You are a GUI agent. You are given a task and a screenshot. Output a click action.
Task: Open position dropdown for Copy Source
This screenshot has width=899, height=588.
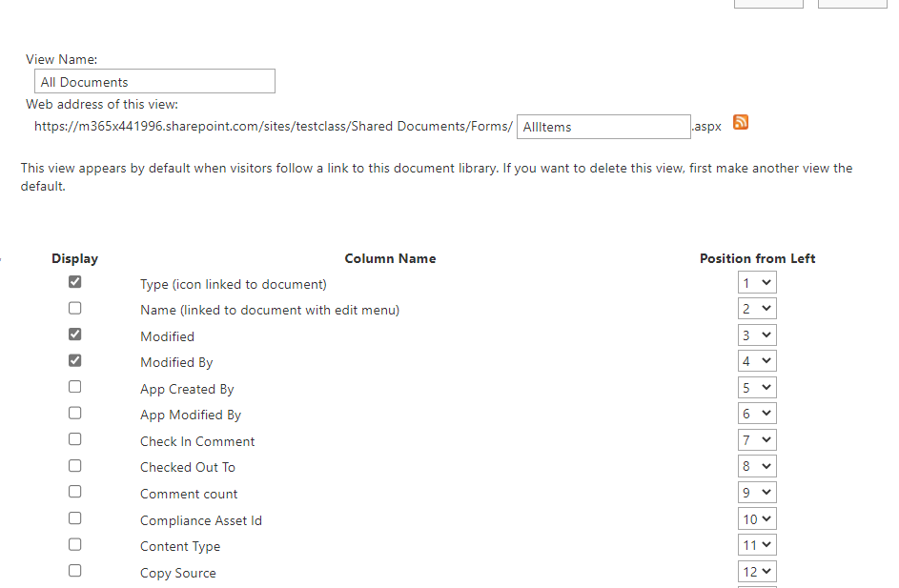pyautogui.click(x=757, y=572)
